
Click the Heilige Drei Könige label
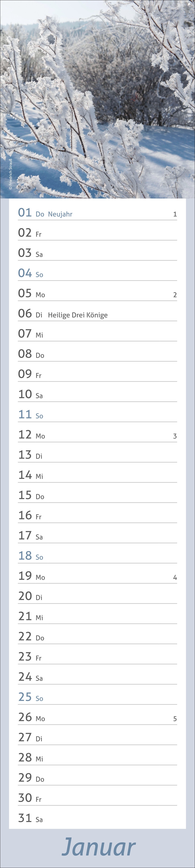pos(78,315)
